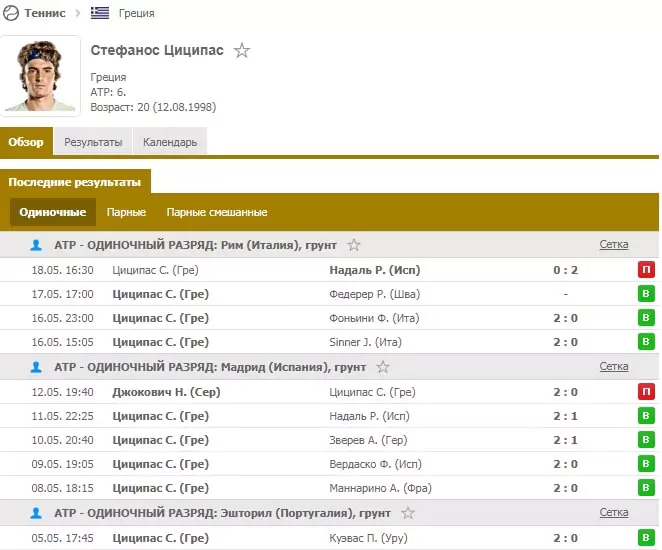
Task: Open Сетка link for Мадрид tournament
Action: tap(614, 366)
